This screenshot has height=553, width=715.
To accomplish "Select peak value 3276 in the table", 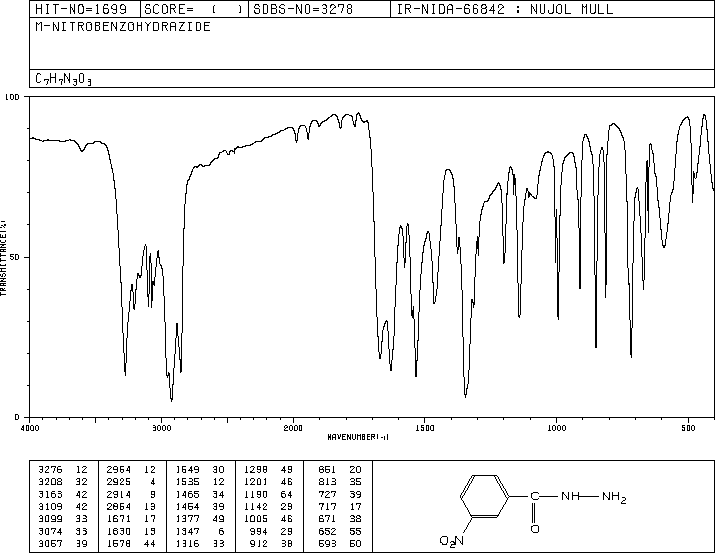I will point(50,469).
